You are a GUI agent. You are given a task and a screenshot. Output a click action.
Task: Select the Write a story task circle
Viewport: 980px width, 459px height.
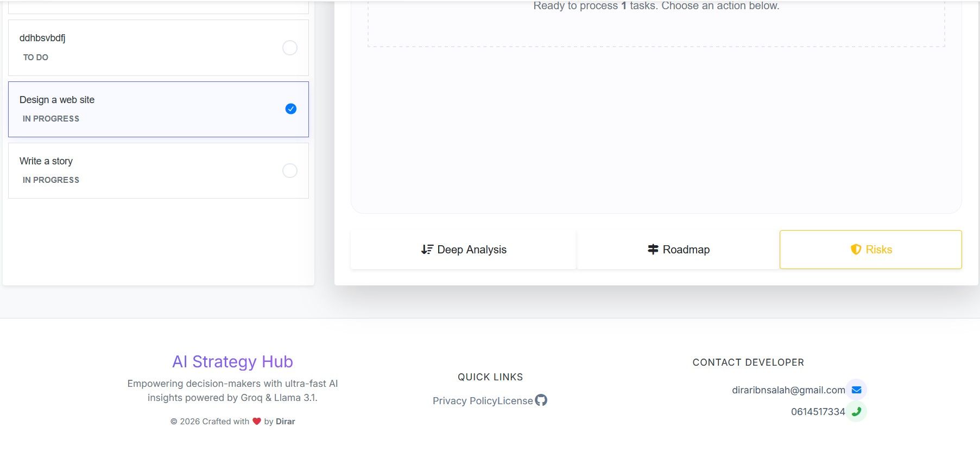tap(290, 171)
